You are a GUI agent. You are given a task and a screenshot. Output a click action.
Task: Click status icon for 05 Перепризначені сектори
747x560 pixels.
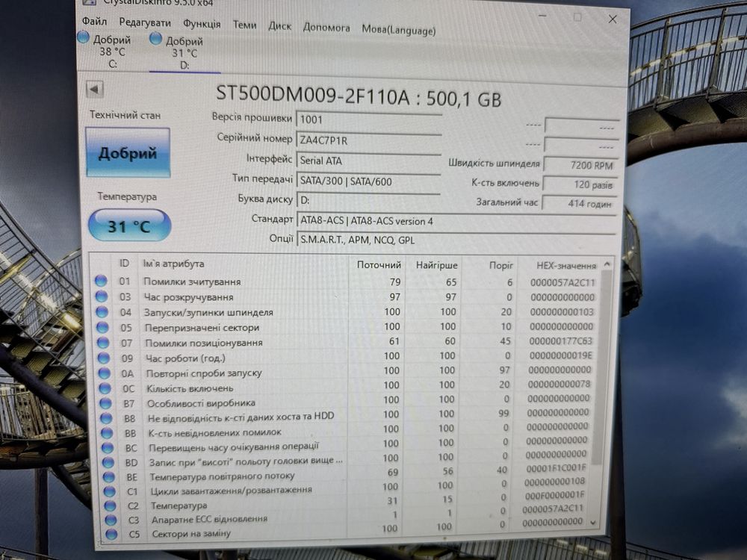tap(103, 327)
